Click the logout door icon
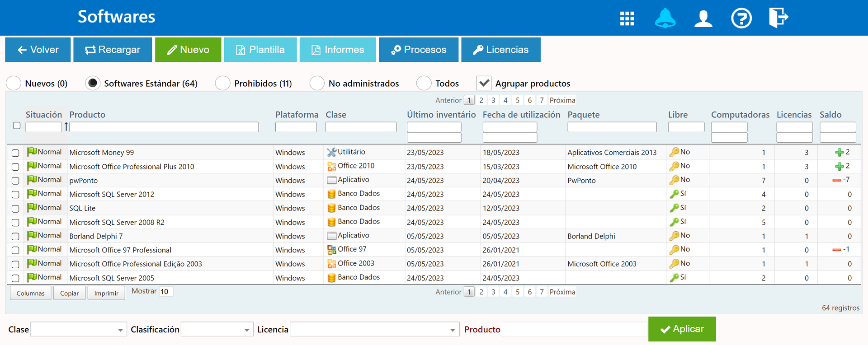868x345 pixels. click(778, 18)
